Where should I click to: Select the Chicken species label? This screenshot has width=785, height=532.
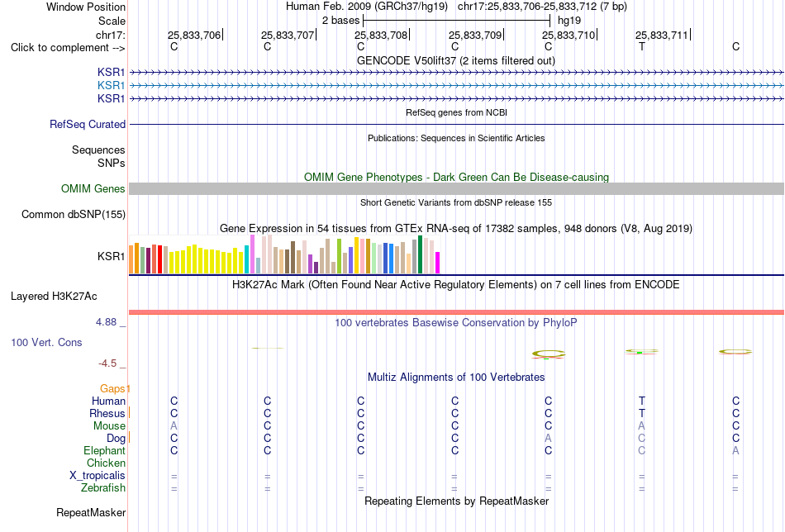point(106,463)
